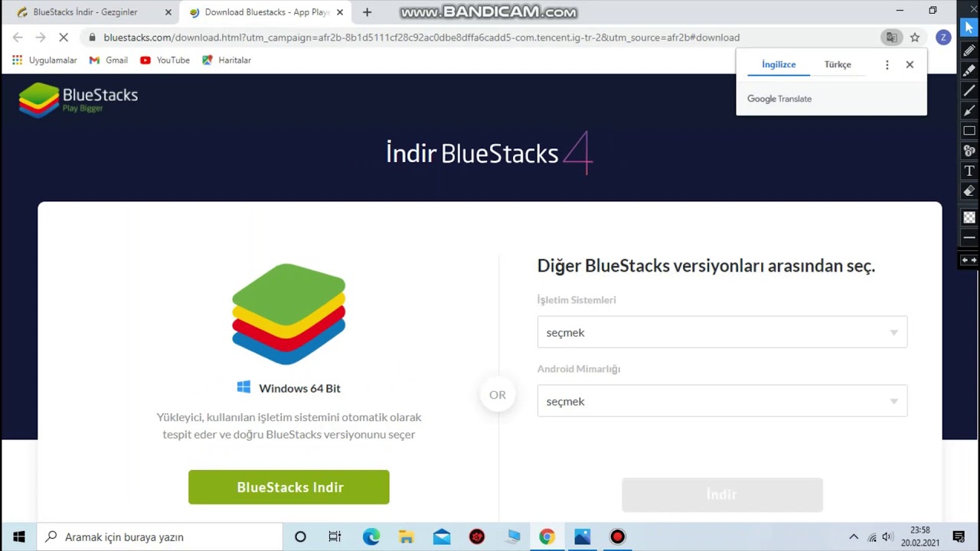Viewport: 980px width, 551px height.
Task: Select the text tool marked T
Action: point(969,170)
